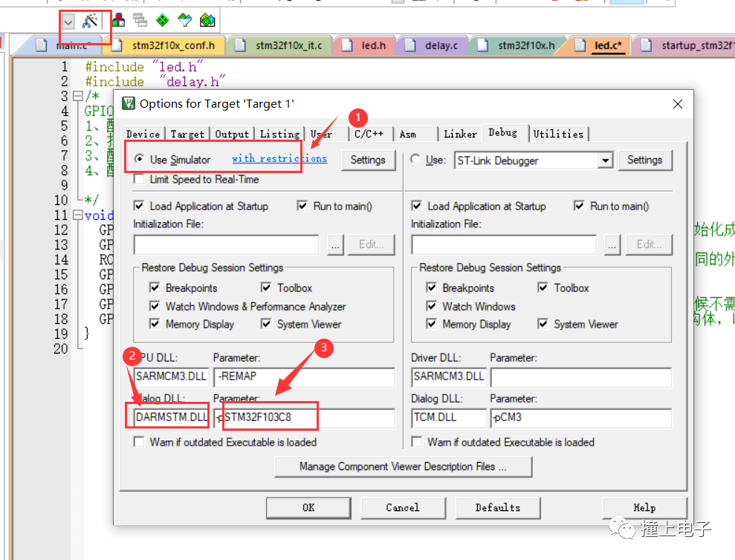Switch editor to stm32f10x_it.c tab
Image resolution: width=735 pixels, height=560 pixels.
coord(283,45)
